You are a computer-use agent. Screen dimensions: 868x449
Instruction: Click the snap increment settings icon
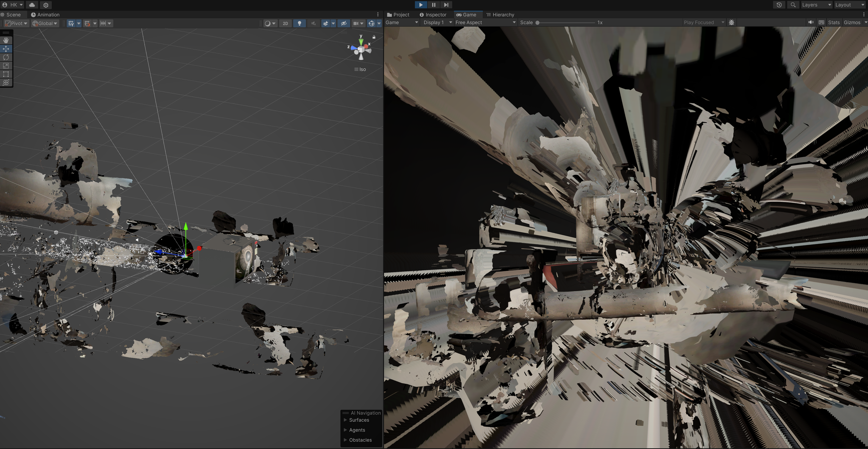click(x=103, y=23)
